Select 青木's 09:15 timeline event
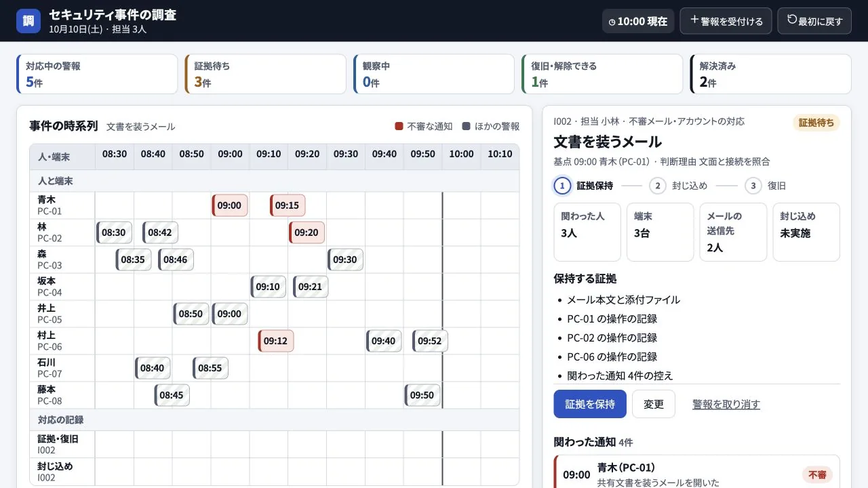 tap(288, 205)
